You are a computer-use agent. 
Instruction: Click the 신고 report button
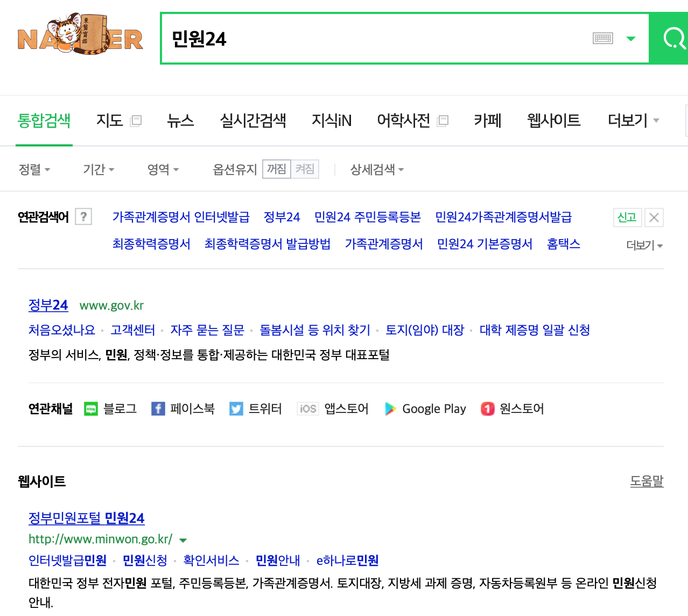click(627, 217)
